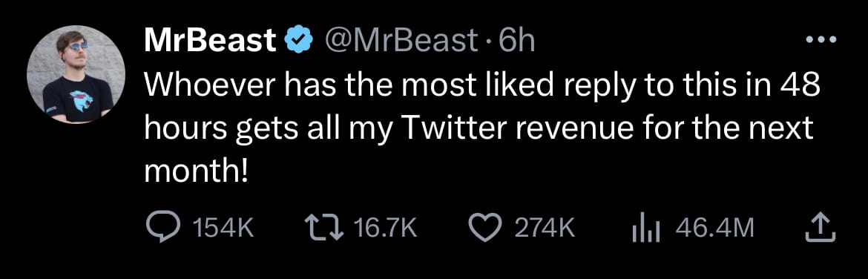
Task: Open MrBeast's profile picture avatar
Action: point(75,73)
